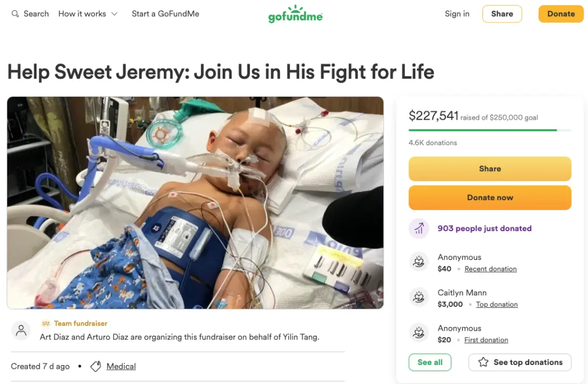Click the GoFundMe logo
Image resolution: width=588 pixels, height=384 pixels.
point(295,14)
